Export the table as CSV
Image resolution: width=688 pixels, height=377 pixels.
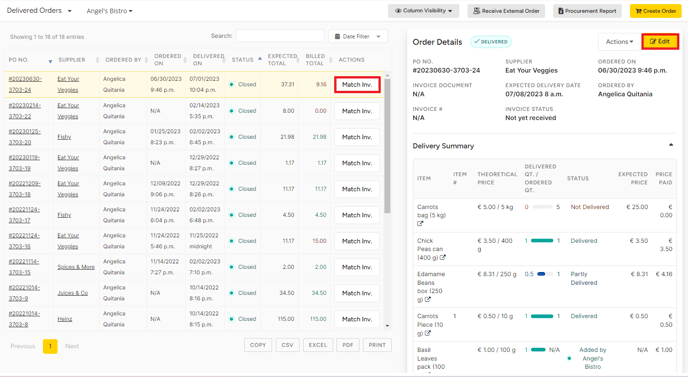click(x=287, y=345)
